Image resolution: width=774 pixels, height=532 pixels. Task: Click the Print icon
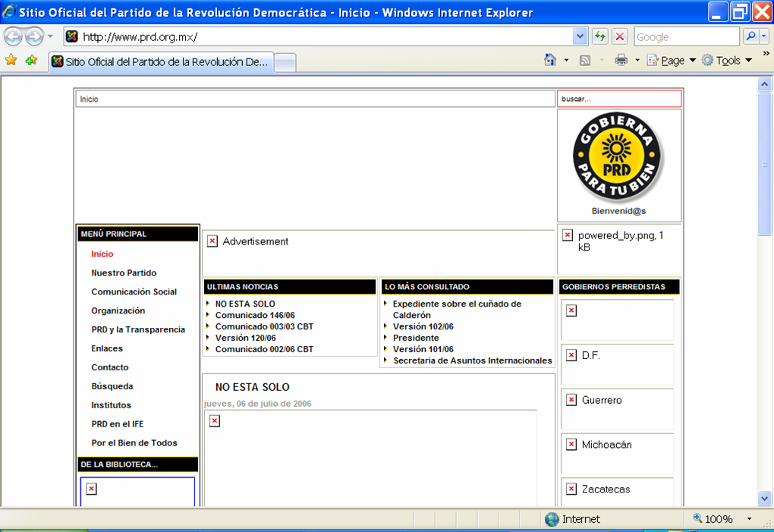pyautogui.click(x=621, y=60)
